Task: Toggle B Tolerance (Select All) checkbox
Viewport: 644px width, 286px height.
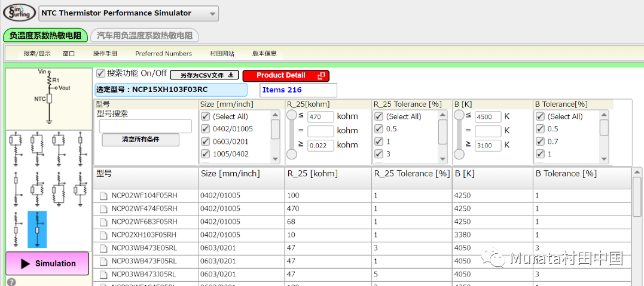Action: [x=540, y=116]
